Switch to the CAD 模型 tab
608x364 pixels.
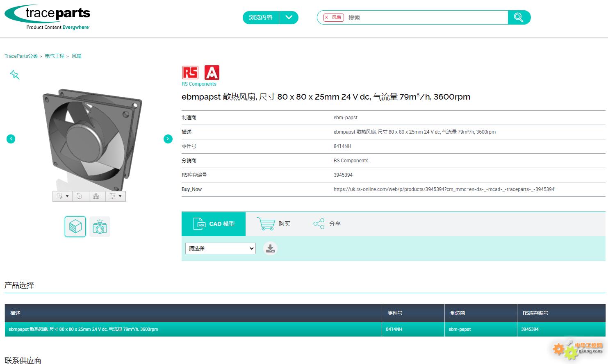[214, 224]
